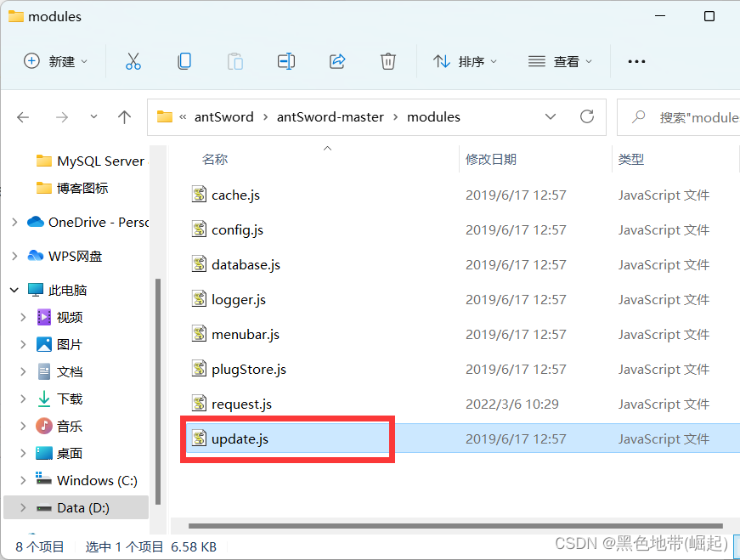Refresh the modules folder view
The width and height of the screenshot is (740, 560).
(x=586, y=116)
